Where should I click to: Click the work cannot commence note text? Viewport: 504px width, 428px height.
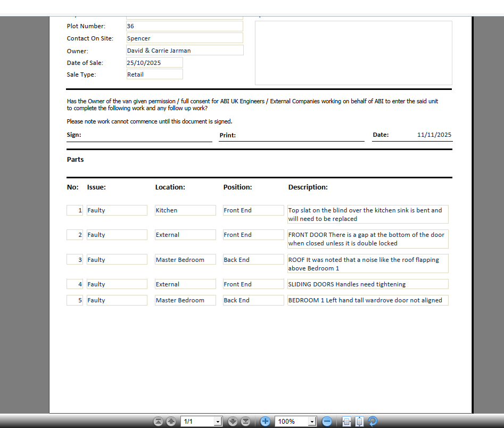coord(150,121)
